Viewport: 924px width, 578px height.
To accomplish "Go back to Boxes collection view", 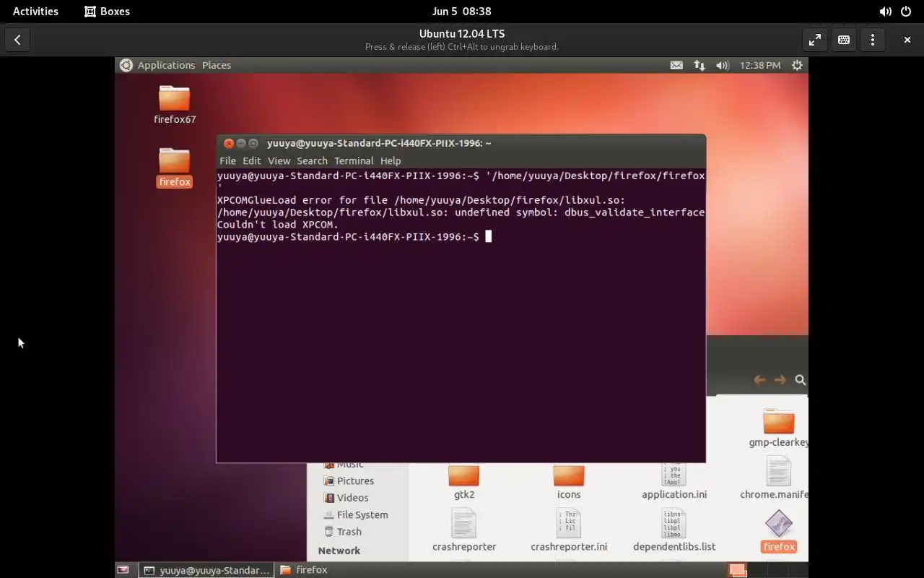I will tap(17, 40).
